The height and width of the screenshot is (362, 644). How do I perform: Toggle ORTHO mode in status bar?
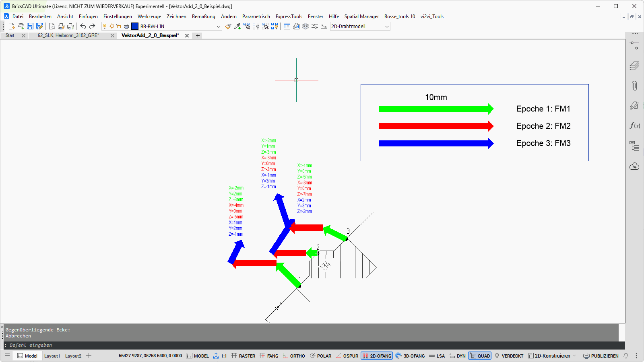tap(293, 356)
